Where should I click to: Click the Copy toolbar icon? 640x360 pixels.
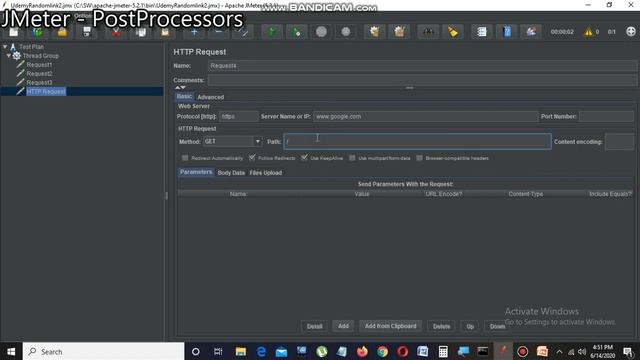pos(141,32)
